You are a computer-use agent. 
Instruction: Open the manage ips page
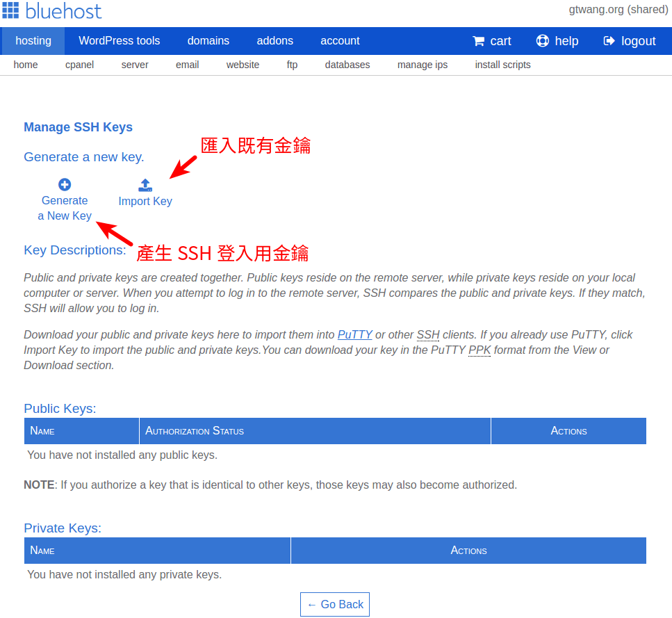423,64
